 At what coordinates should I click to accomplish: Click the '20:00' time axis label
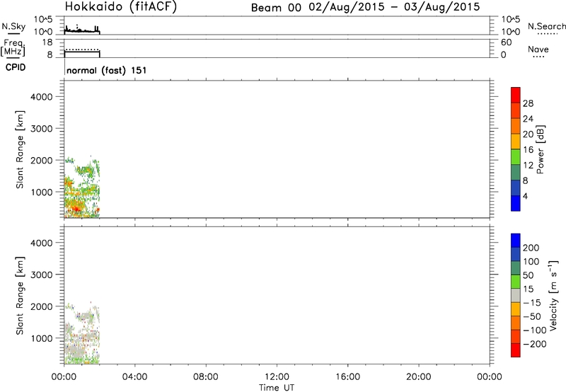click(x=419, y=377)
